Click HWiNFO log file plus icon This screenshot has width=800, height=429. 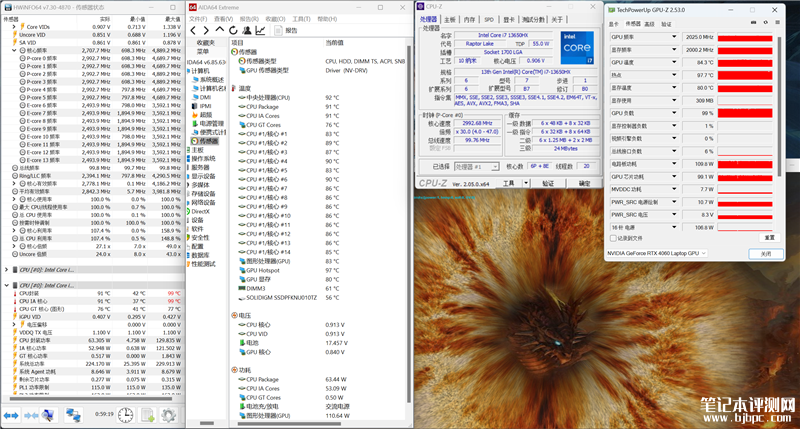[x=147, y=415]
